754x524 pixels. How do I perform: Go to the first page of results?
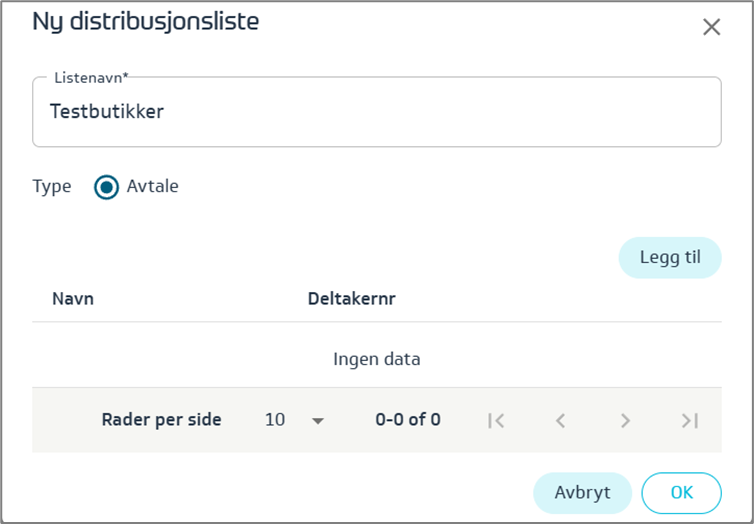coord(496,421)
